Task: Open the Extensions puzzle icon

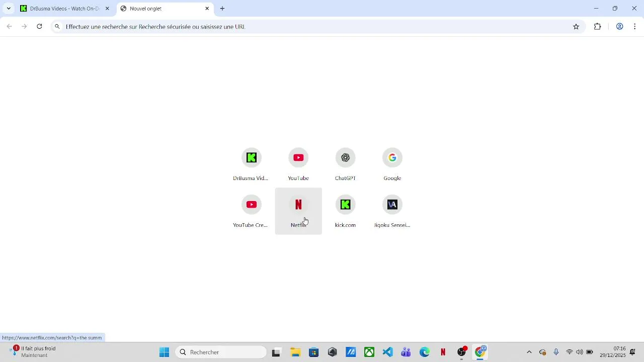Action: click(x=598, y=27)
